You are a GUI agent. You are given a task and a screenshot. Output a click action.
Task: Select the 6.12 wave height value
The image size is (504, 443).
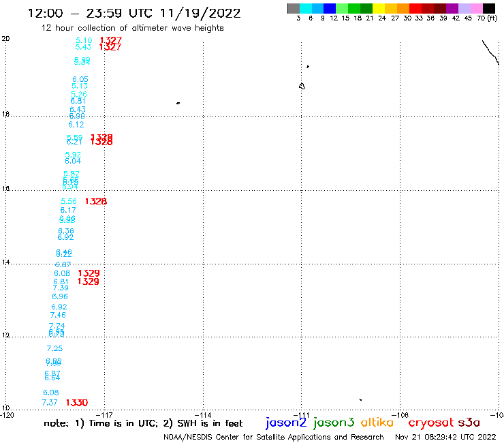coord(76,125)
